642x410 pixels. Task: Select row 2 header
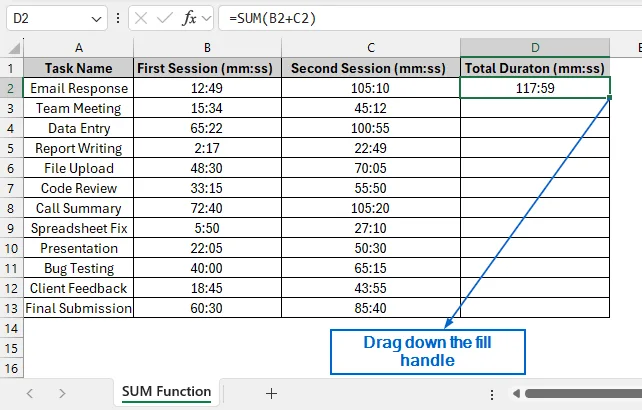pyautogui.click(x=11, y=88)
